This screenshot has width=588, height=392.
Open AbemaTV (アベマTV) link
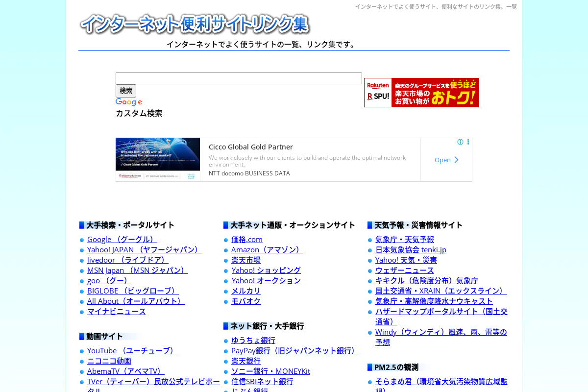tap(126, 371)
